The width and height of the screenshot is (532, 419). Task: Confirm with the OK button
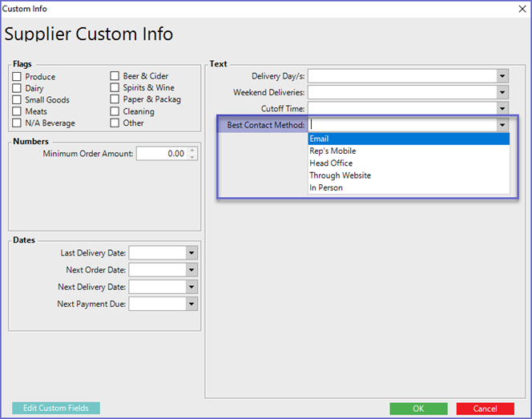[418, 409]
